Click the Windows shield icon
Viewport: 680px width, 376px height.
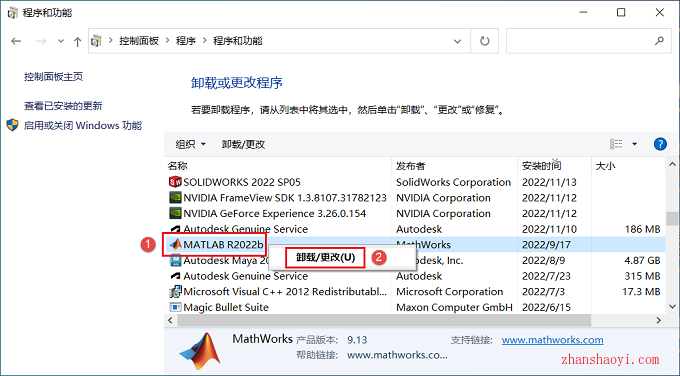point(13,125)
